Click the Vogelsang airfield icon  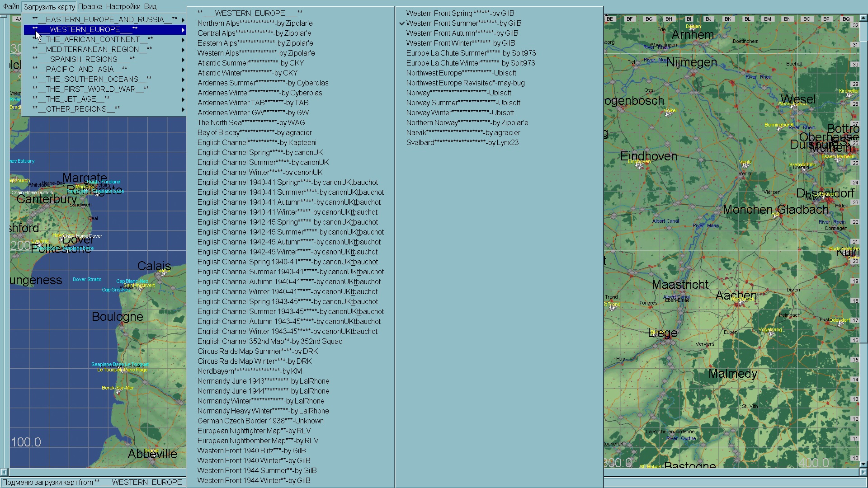tap(771, 334)
